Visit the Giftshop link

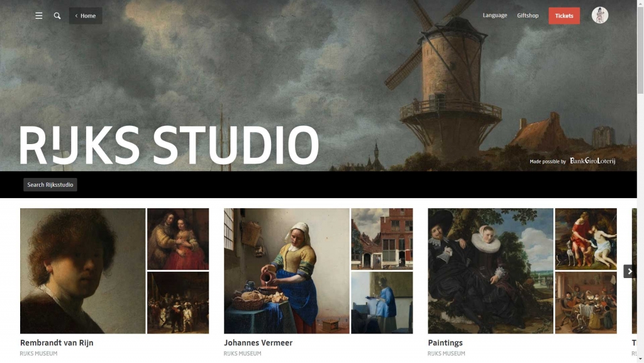click(x=528, y=16)
